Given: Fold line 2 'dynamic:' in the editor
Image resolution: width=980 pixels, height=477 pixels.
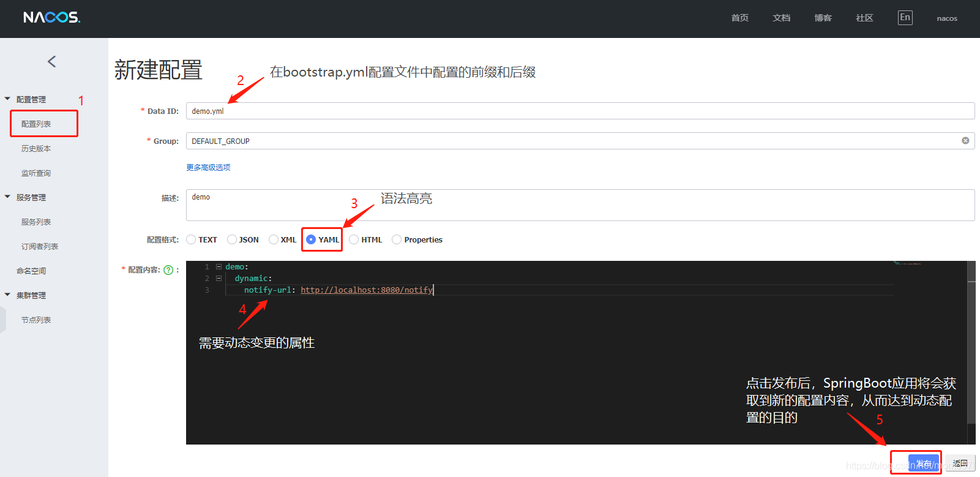Looking at the screenshot, I should pos(219,279).
